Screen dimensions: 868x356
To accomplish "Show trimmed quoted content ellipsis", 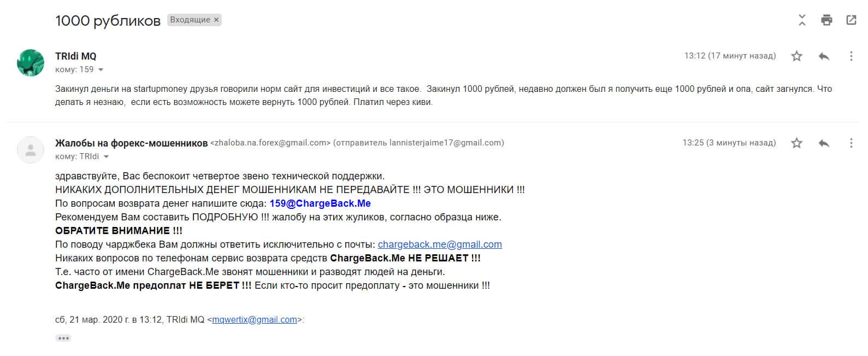I will [x=63, y=338].
